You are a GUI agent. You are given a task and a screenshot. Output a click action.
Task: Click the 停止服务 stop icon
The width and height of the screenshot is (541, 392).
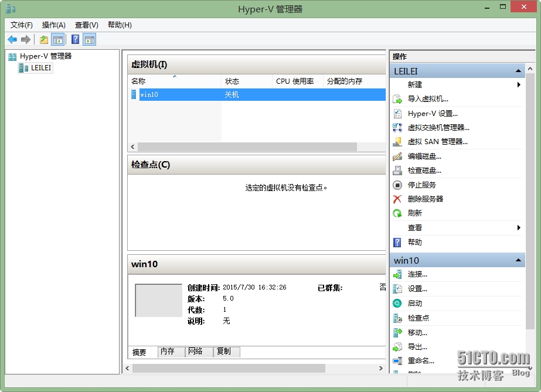(x=397, y=185)
